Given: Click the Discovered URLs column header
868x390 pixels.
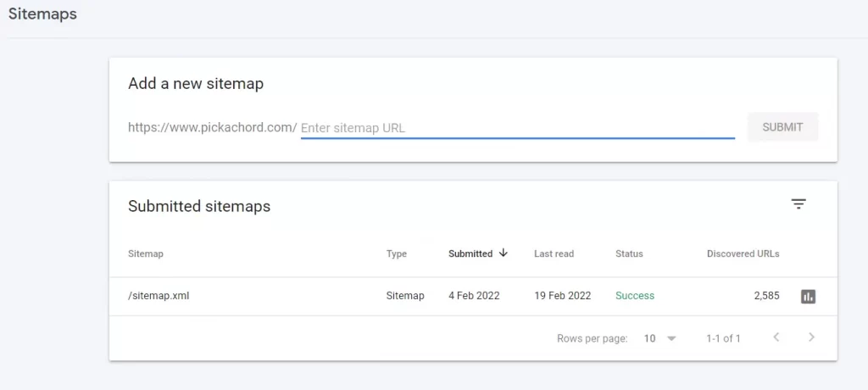Looking at the screenshot, I should pos(743,253).
